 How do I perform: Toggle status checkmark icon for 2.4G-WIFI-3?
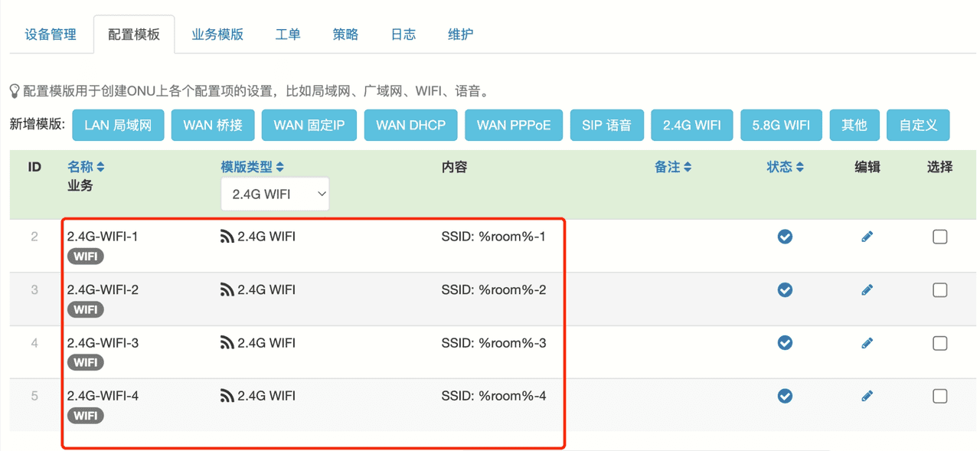click(785, 343)
